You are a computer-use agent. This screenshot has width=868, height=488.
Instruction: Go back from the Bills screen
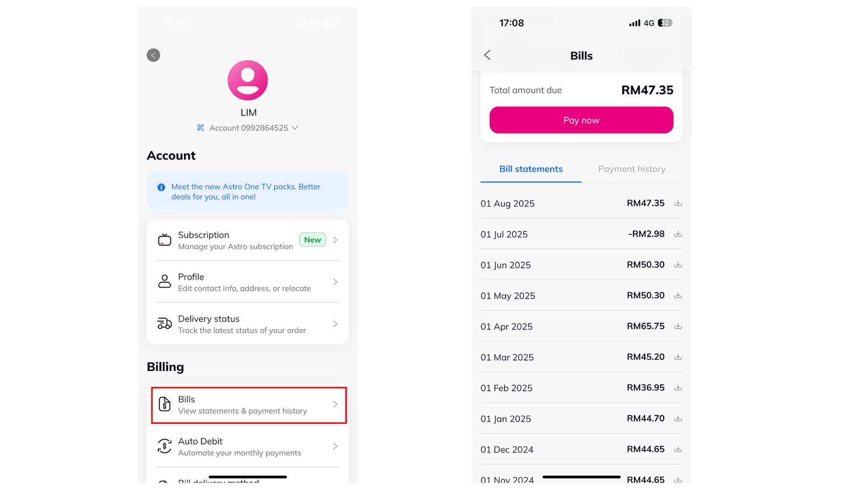click(x=487, y=55)
